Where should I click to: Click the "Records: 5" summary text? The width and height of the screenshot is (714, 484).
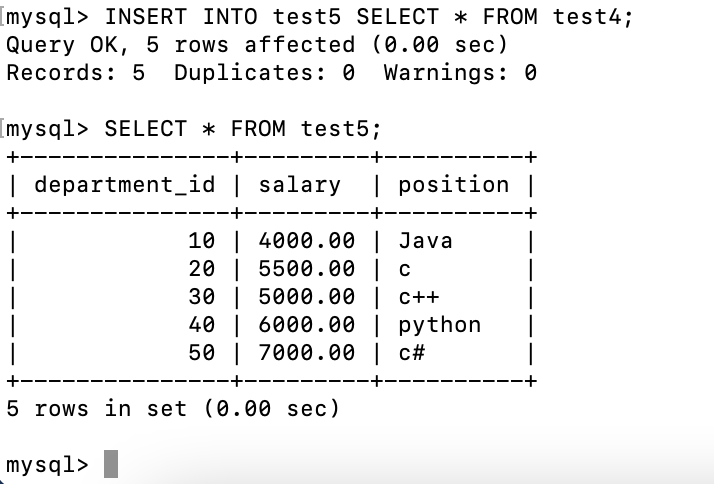pyautogui.click(x=75, y=73)
